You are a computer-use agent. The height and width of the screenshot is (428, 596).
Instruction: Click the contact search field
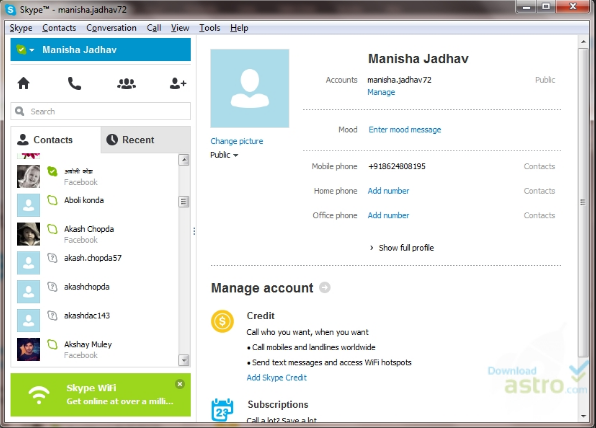pyautogui.click(x=101, y=111)
